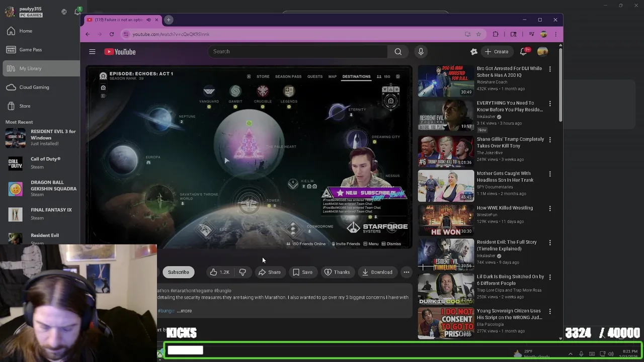Send Thanks to the creator
Viewport: 644px width, 362px height.
pyautogui.click(x=337, y=272)
